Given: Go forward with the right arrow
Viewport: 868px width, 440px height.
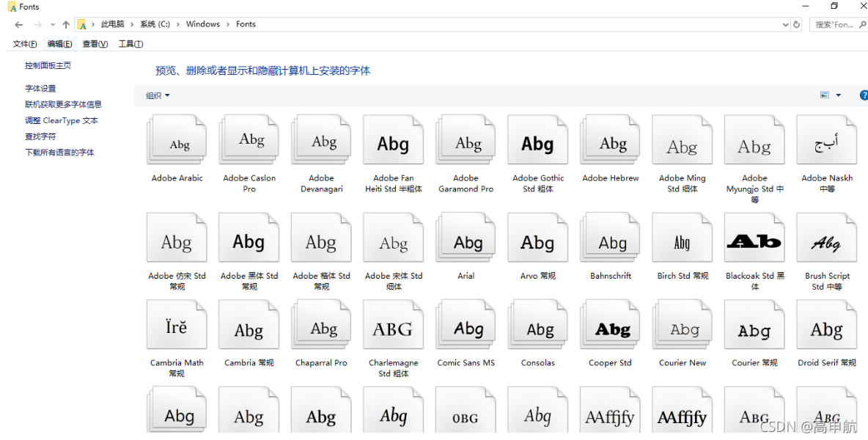Looking at the screenshot, I should point(37,24).
